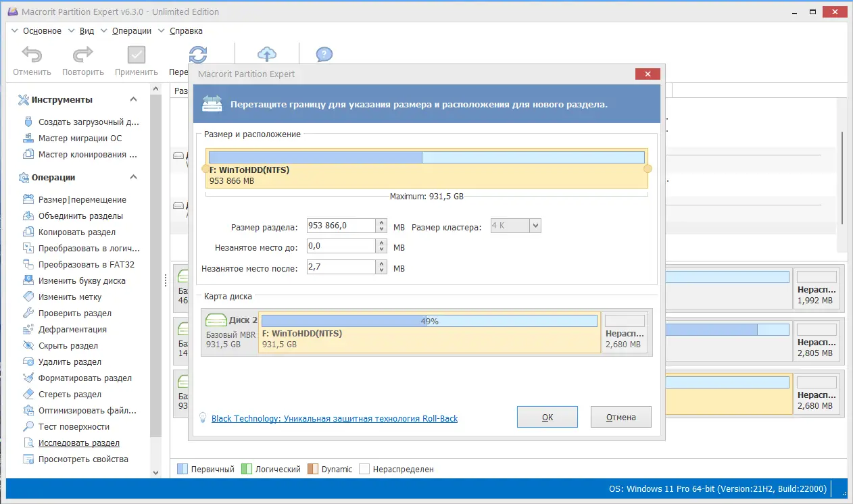Open the Основное menu
853x504 pixels.
(x=42, y=31)
